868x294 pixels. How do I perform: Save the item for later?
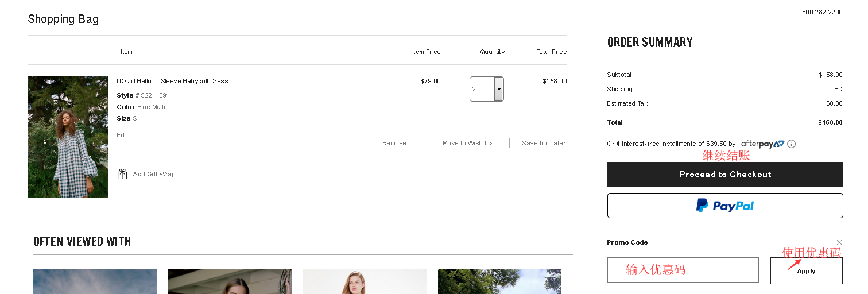[544, 144]
